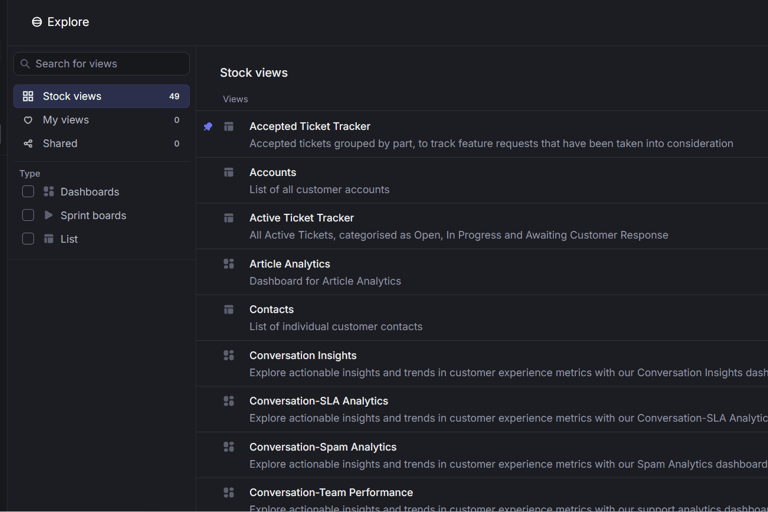Click the dashboard icon for Conversation-Spam Analytics
The image size is (768, 512).
(229, 447)
